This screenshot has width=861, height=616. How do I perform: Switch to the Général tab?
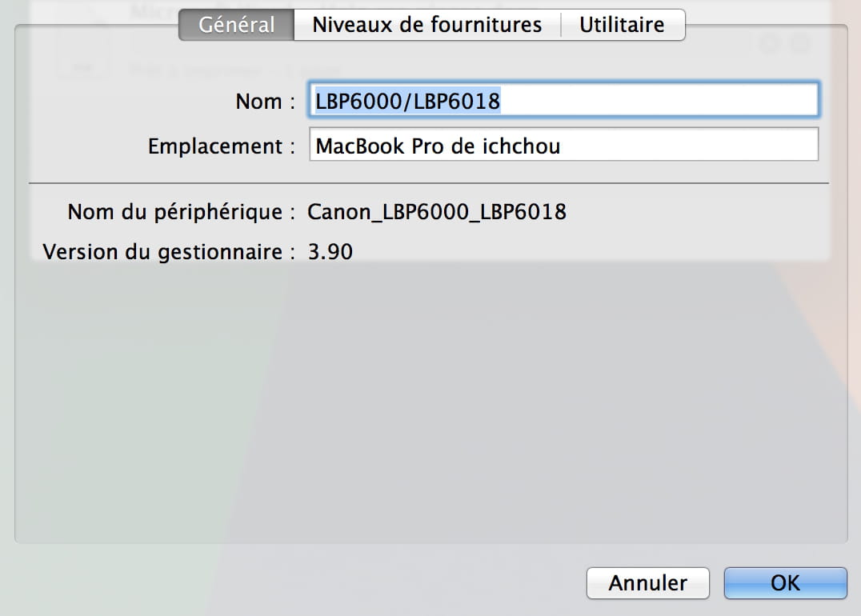(236, 25)
